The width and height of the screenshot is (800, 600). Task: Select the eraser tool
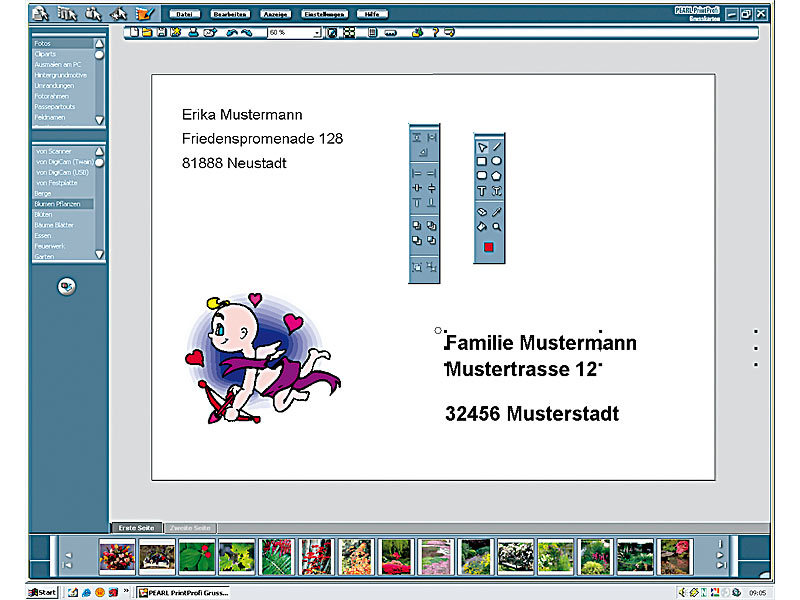click(482, 212)
